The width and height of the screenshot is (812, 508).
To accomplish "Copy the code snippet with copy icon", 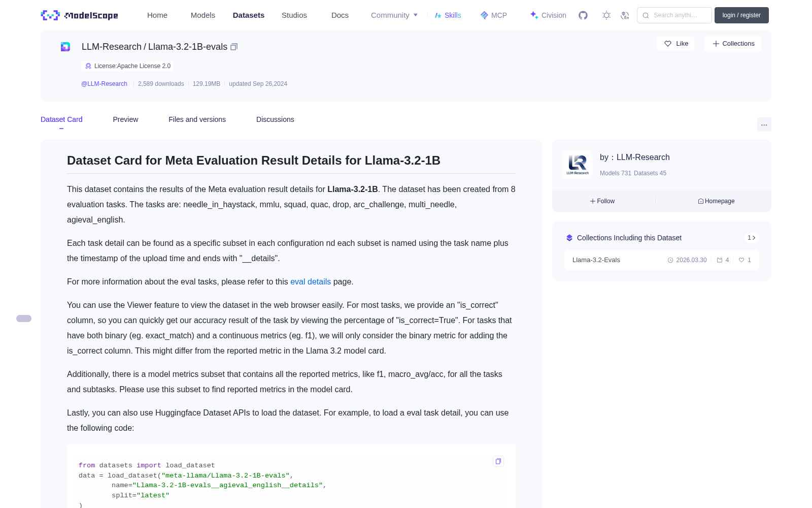I will click(x=498, y=461).
